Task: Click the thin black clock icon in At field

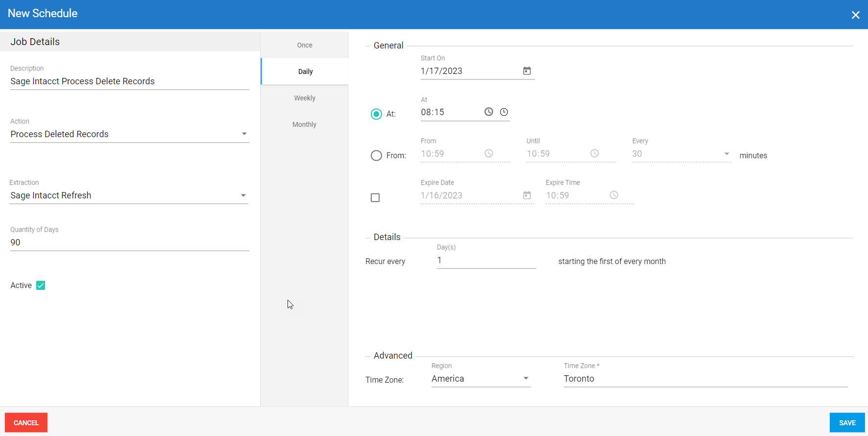Action: tap(504, 112)
